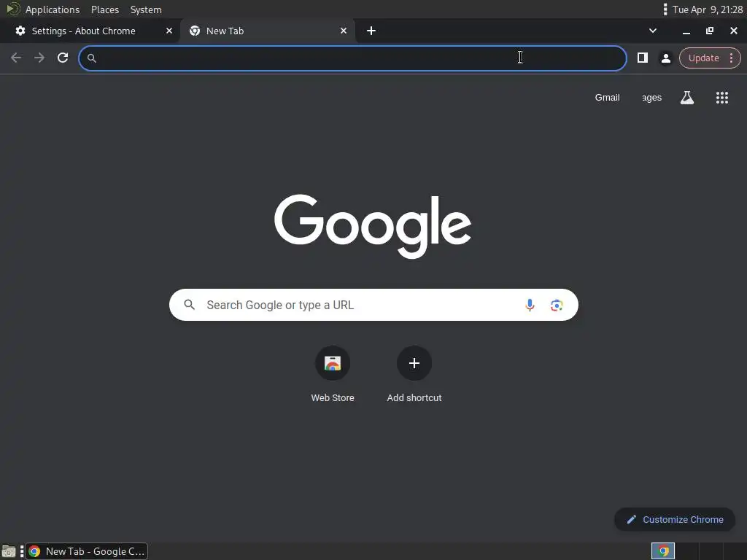Open Search Labs flask icon
This screenshot has height=560, width=747.
(x=687, y=98)
